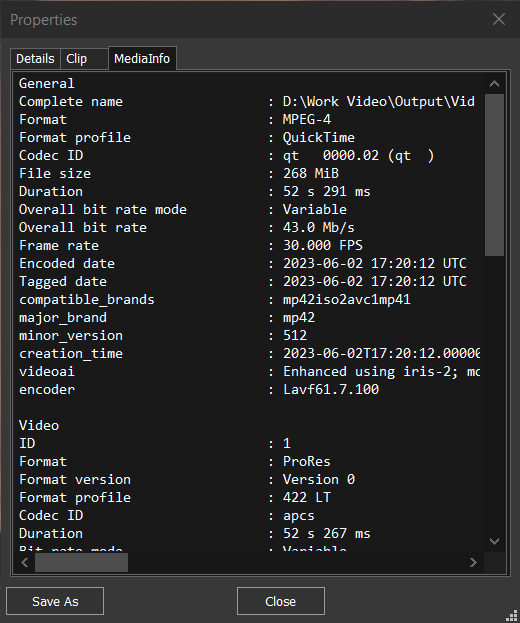Click the 'Overall bit rate mode' label
This screenshot has height=623, width=520.
pyautogui.click(x=103, y=209)
